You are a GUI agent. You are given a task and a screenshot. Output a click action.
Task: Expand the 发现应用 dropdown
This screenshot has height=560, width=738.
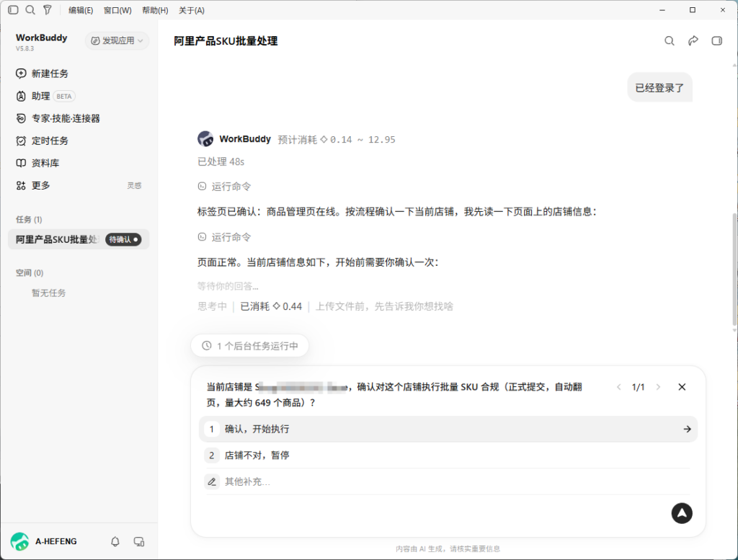pyautogui.click(x=117, y=40)
